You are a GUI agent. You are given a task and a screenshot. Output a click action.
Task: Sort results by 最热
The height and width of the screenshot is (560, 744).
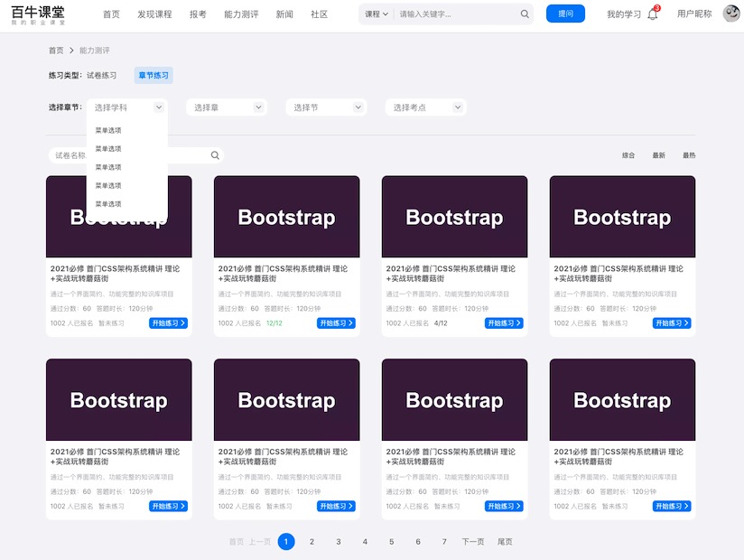(x=689, y=155)
